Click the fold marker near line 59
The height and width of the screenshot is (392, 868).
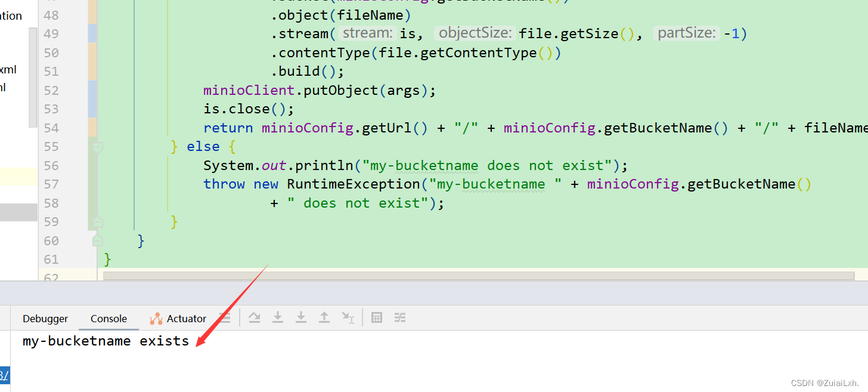[x=97, y=221]
